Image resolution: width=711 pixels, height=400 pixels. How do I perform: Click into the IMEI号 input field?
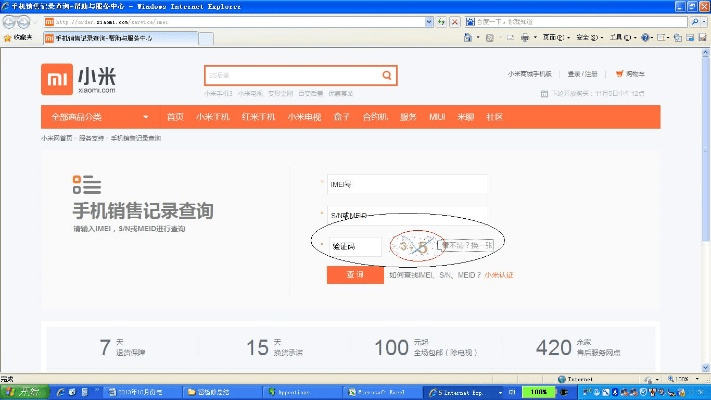tap(406, 185)
